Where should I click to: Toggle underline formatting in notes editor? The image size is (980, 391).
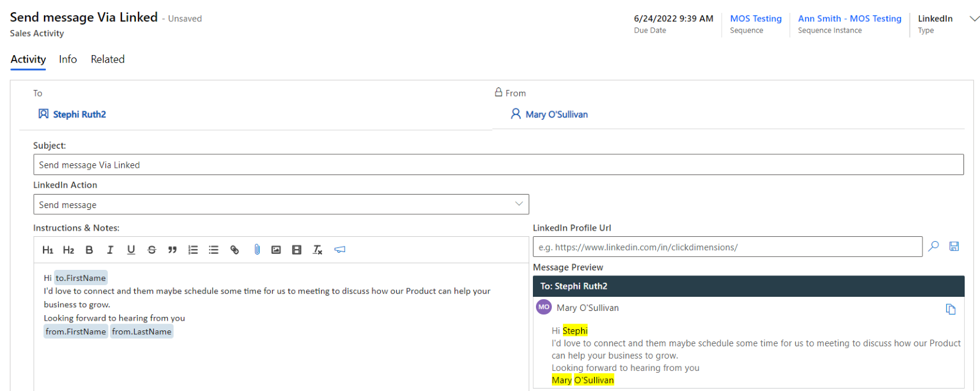[x=131, y=250]
